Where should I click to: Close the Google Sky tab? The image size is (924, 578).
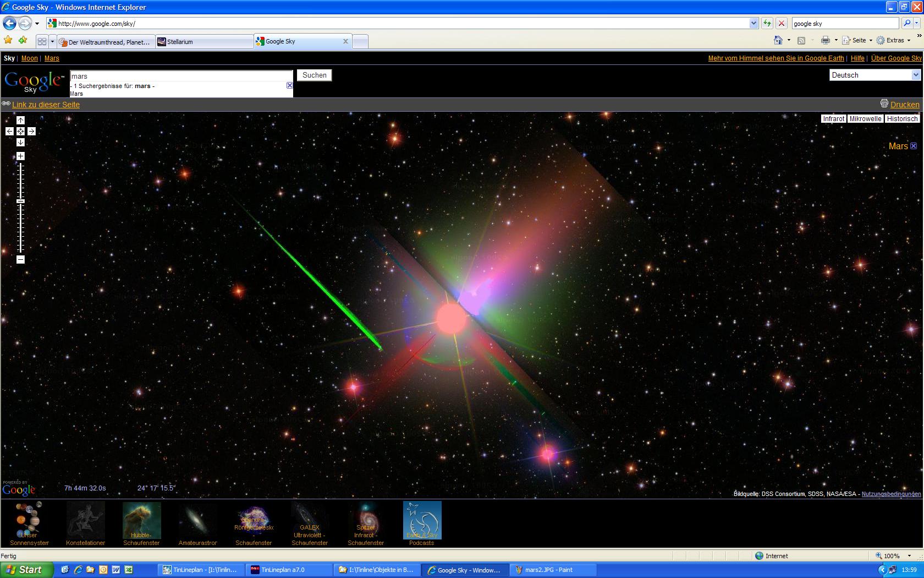346,41
